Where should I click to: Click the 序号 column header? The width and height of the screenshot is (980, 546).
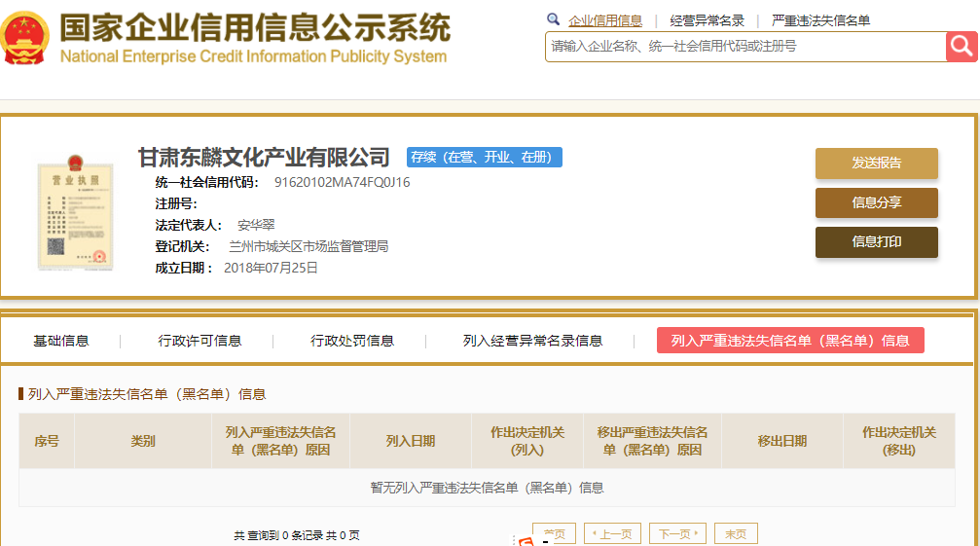tap(47, 441)
